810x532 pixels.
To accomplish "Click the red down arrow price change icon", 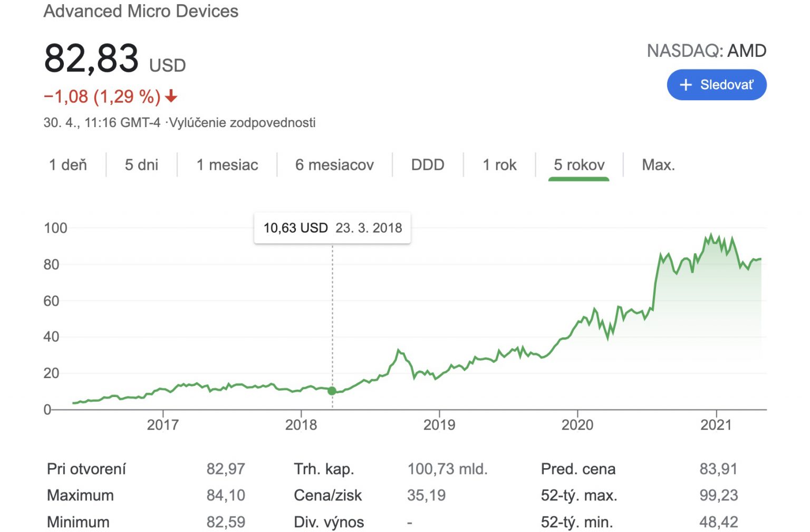I will [171, 96].
